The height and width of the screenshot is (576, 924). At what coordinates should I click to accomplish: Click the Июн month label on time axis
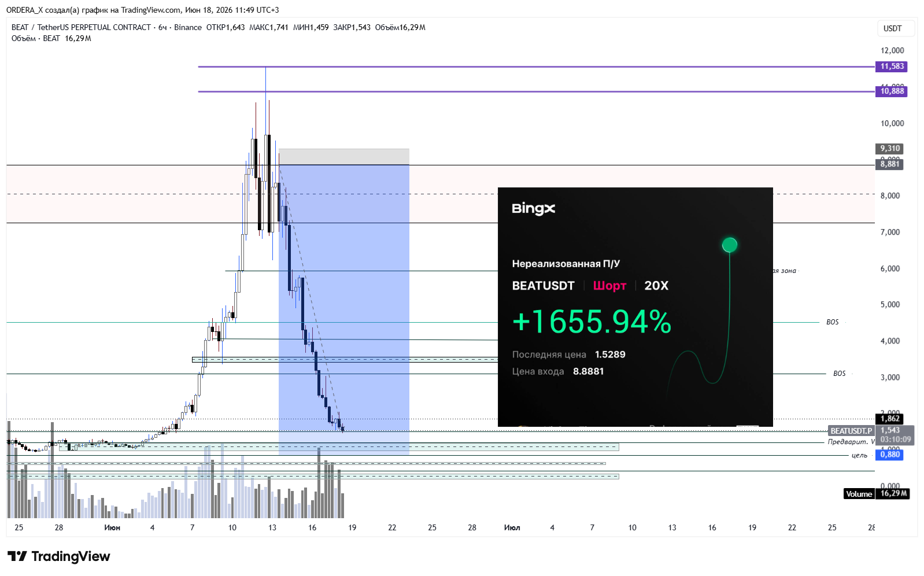(112, 527)
